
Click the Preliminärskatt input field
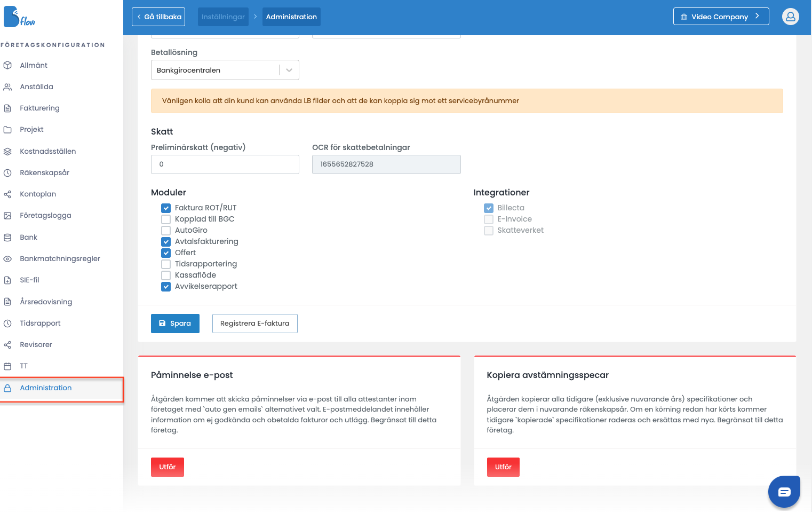(x=225, y=164)
